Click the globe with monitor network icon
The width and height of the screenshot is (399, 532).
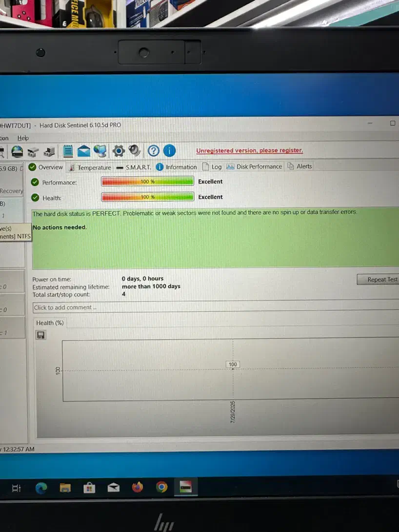click(x=100, y=151)
